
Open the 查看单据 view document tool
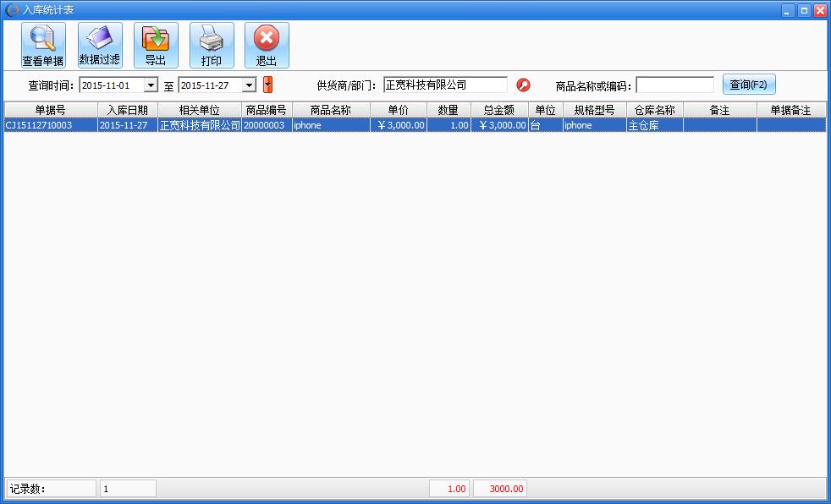(x=43, y=45)
